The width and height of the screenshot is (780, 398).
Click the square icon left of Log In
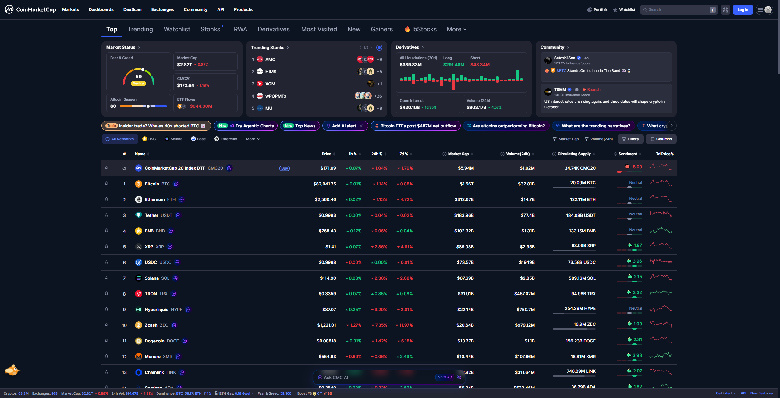click(725, 9)
